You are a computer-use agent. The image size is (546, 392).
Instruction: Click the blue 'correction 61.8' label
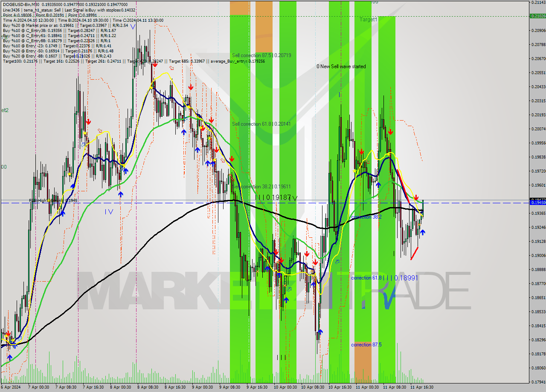point(366,278)
